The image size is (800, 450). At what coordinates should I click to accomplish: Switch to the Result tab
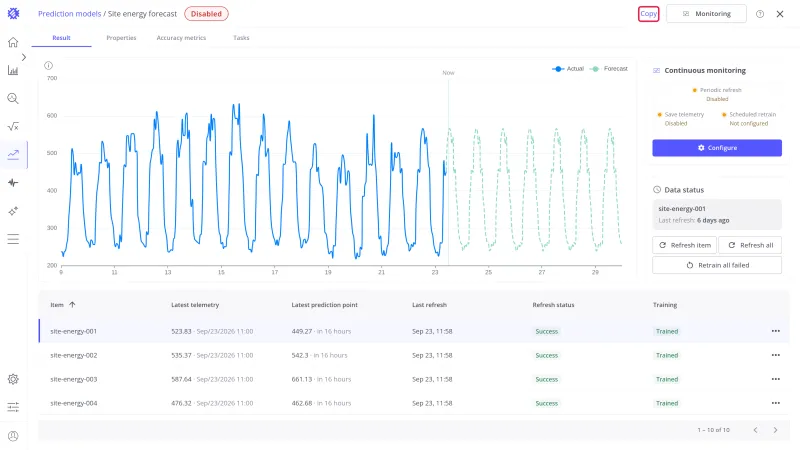pos(61,38)
